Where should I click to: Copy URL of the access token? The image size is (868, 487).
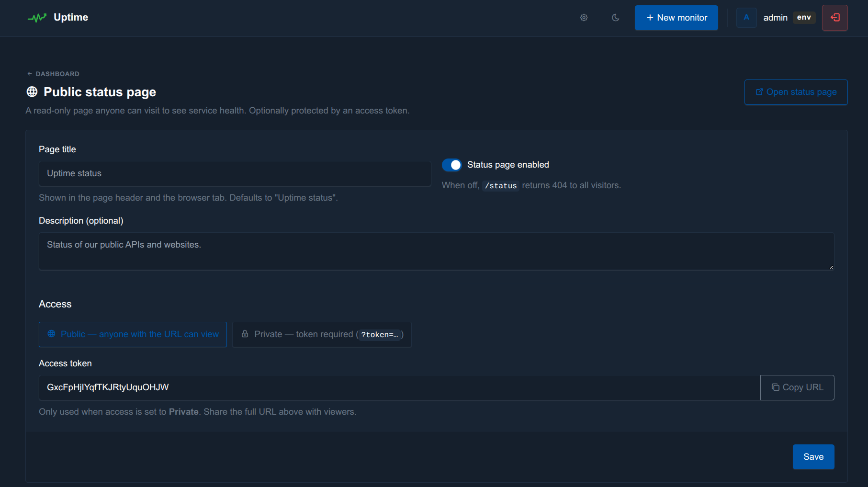(x=797, y=387)
